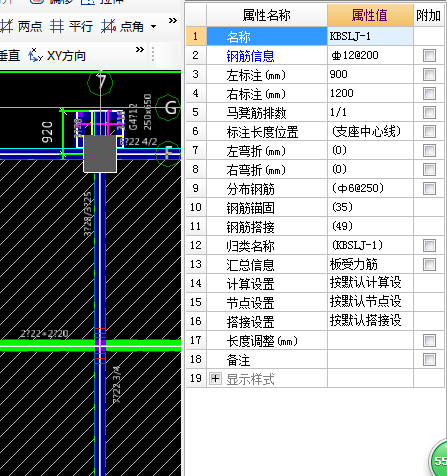
Task: Click the empty 长度调整(mm) value cell
Action: click(x=370, y=340)
